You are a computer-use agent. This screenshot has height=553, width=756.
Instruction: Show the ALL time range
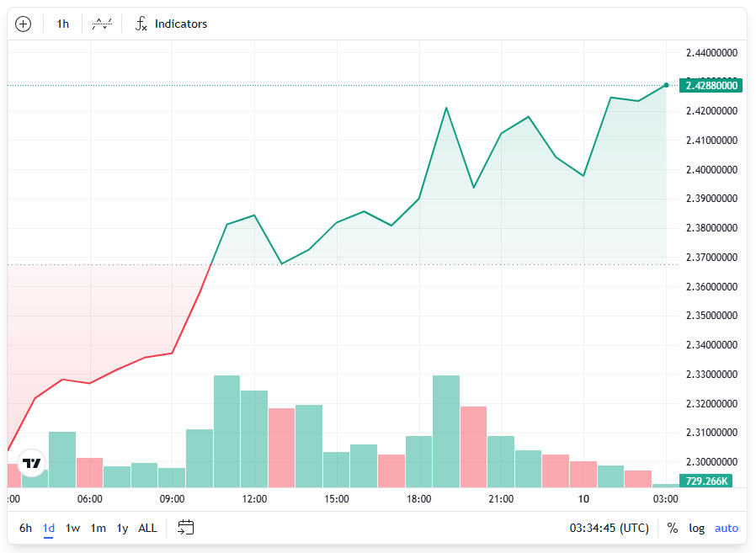(147, 528)
